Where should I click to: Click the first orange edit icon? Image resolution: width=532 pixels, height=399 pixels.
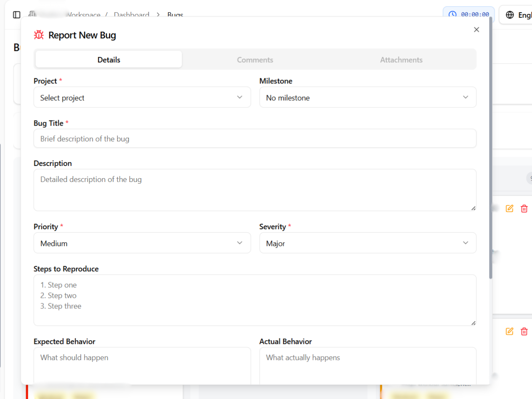pyautogui.click(x=509, y=208)
